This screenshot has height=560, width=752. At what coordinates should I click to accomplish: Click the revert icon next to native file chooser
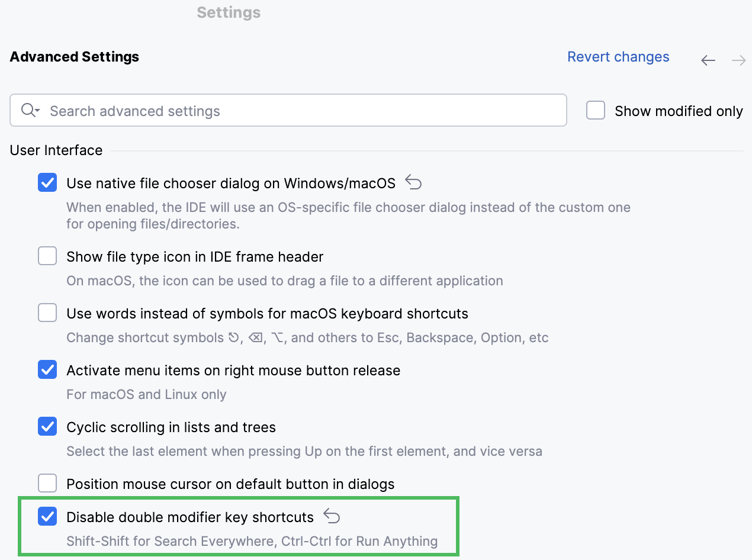(x=413, y=182)
